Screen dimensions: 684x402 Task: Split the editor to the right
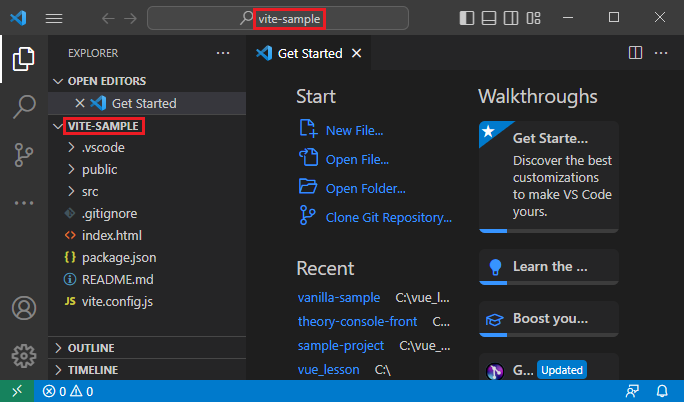[635, 53]
